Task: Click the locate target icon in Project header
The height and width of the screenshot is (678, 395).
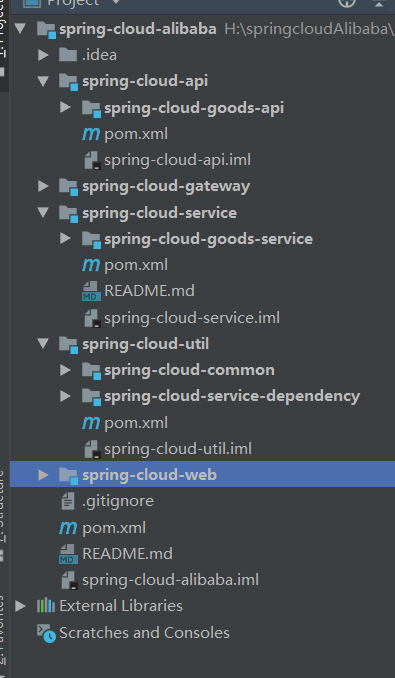Action: click(347, 2)
